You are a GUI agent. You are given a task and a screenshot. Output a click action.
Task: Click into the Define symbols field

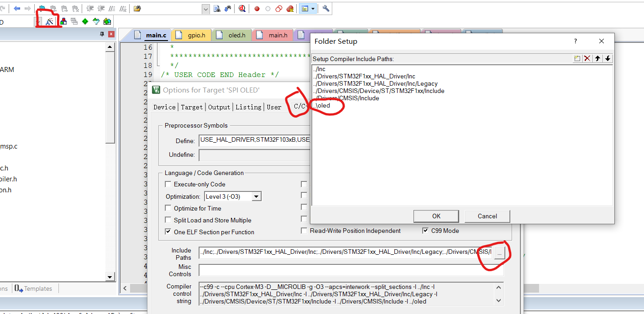pos(255,139)
